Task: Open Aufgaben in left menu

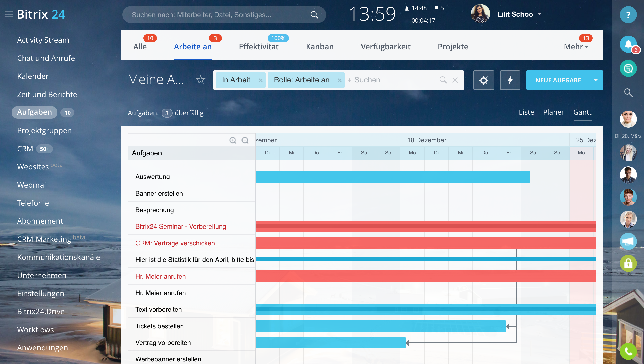Action: pos(34,112)
